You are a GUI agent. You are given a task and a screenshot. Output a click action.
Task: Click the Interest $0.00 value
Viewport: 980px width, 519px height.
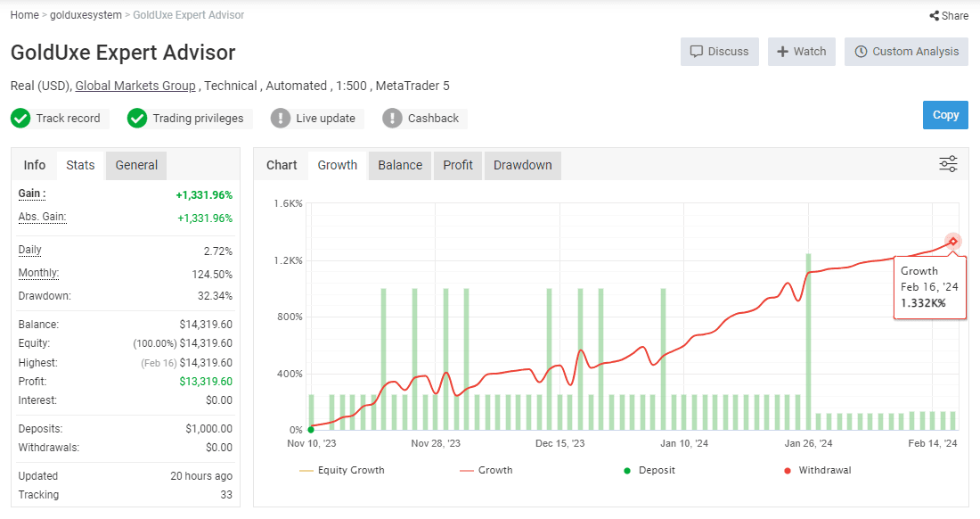219,400
